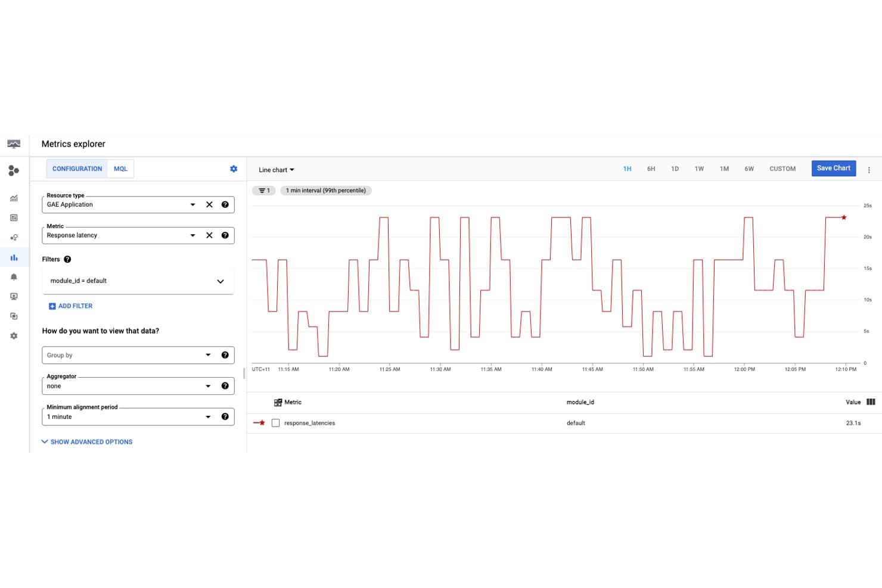Select the 1W time range

[x=699, y=169]
